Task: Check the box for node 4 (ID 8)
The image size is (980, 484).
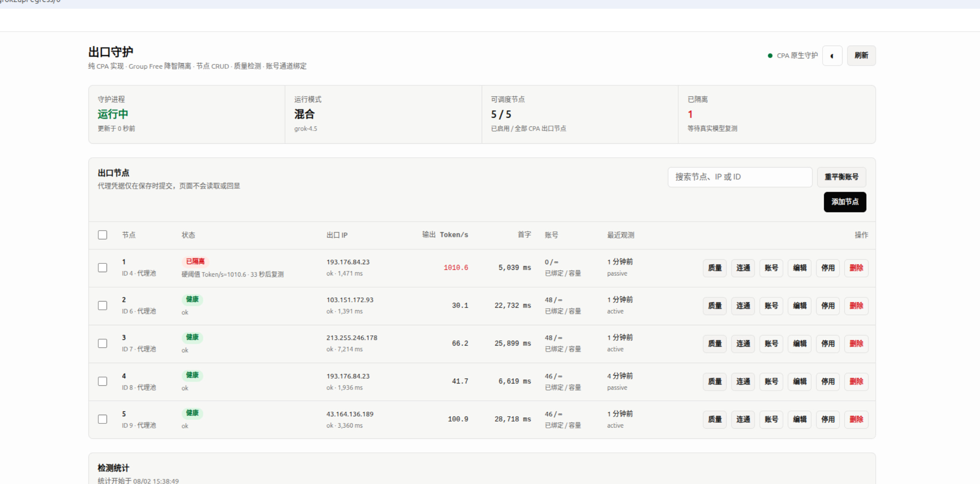Action: tap(102, 381)
